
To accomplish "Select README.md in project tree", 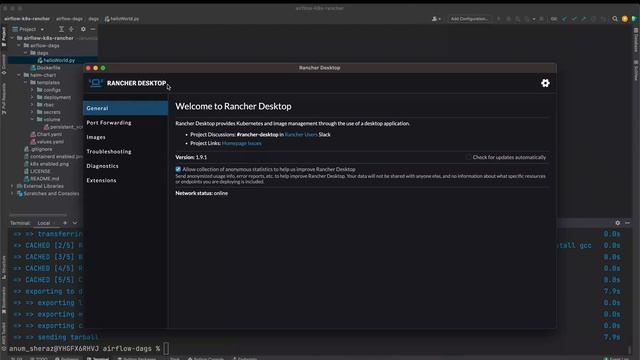I will click(42, 178).
